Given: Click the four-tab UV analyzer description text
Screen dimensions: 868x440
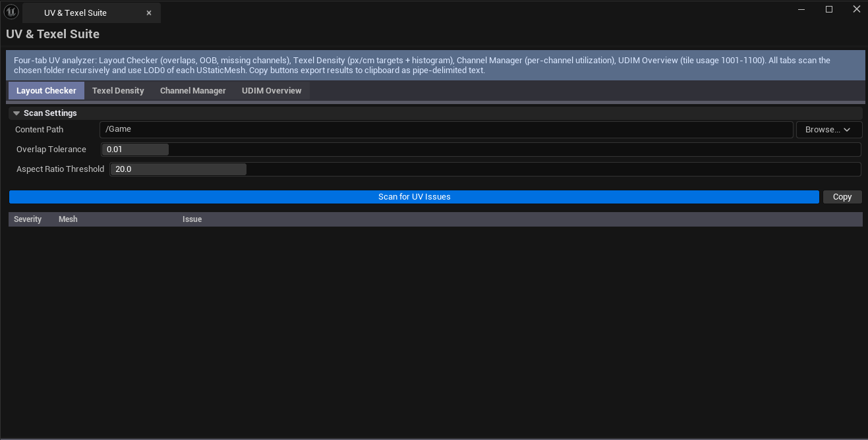Looking at the screenshot, I should tap(422, 65).
